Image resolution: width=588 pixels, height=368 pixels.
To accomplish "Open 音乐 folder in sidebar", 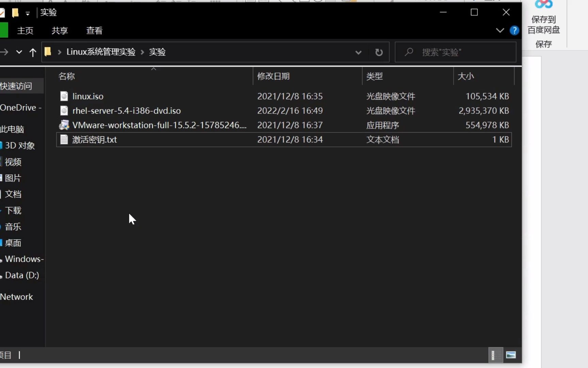I will pos(13,227).
